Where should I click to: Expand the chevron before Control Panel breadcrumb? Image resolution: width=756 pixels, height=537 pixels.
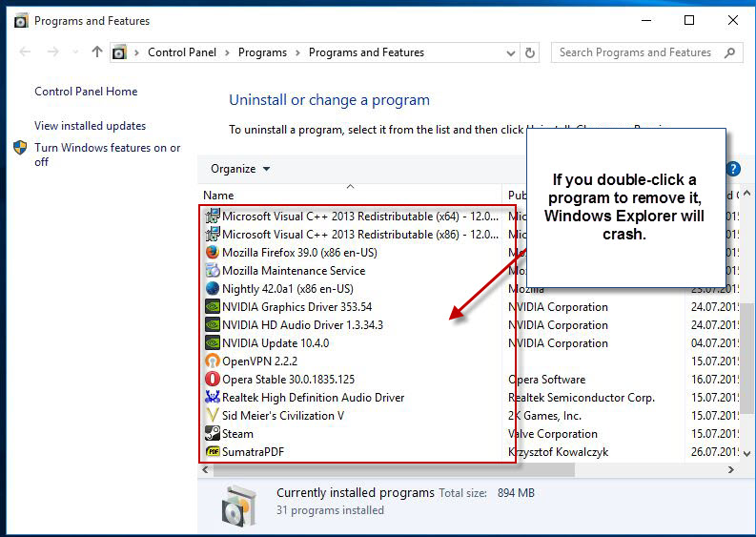pyautogui.click(x=137, y=52)
